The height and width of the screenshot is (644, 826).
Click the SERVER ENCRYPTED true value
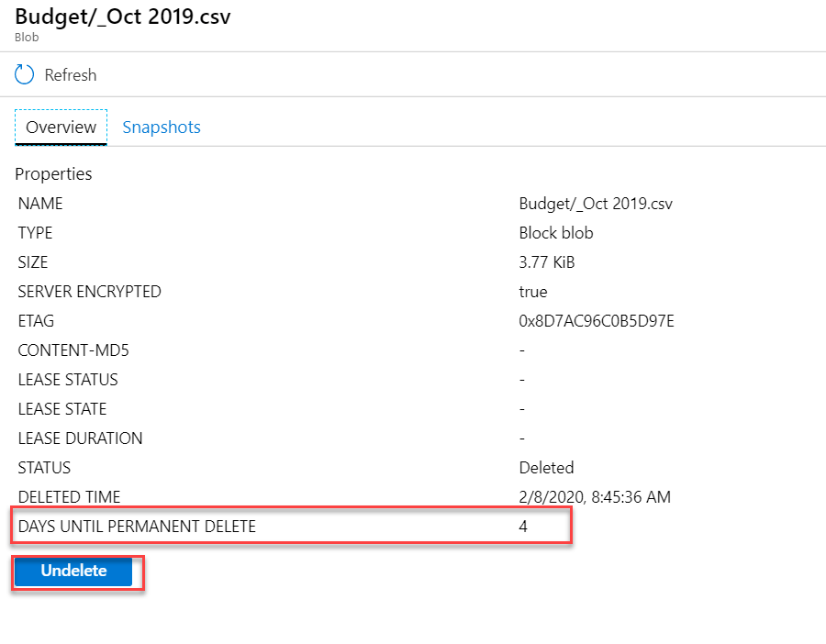(533, 291)
